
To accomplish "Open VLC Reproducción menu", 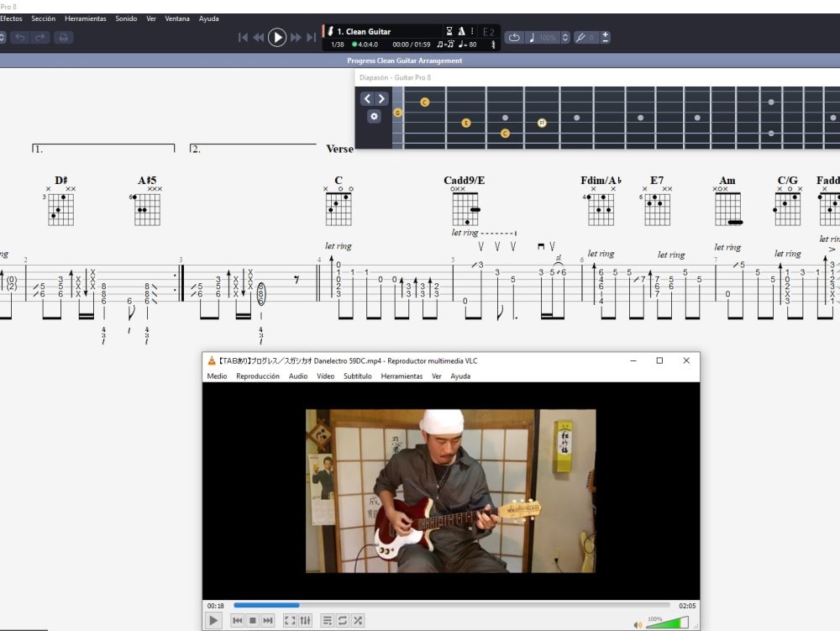I will point(258,376).
